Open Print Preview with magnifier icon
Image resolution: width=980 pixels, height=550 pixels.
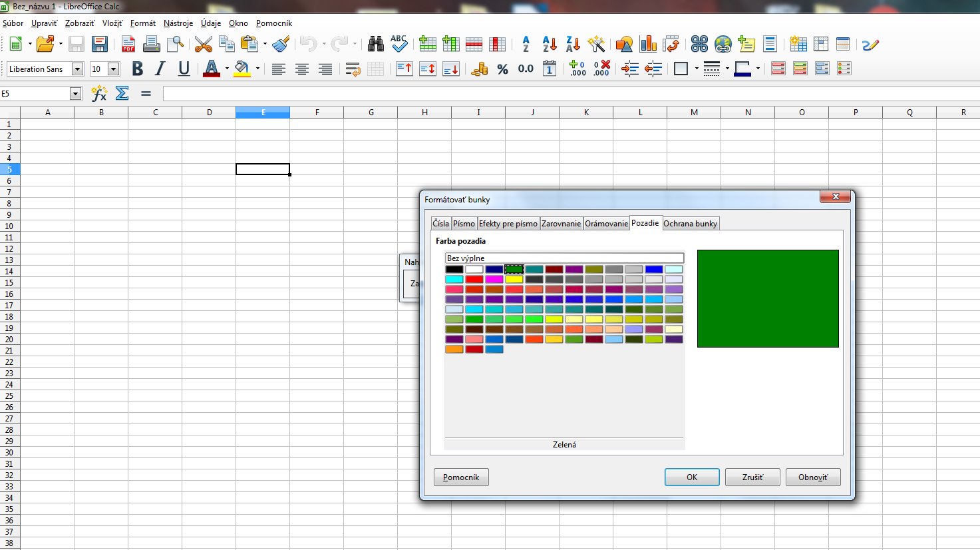(x=175, y=45)
